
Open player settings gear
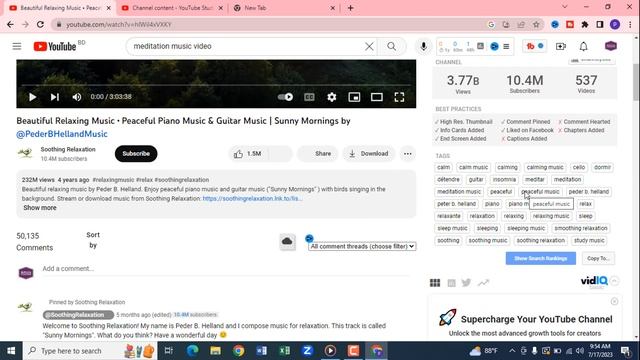[x=332, y=97]
